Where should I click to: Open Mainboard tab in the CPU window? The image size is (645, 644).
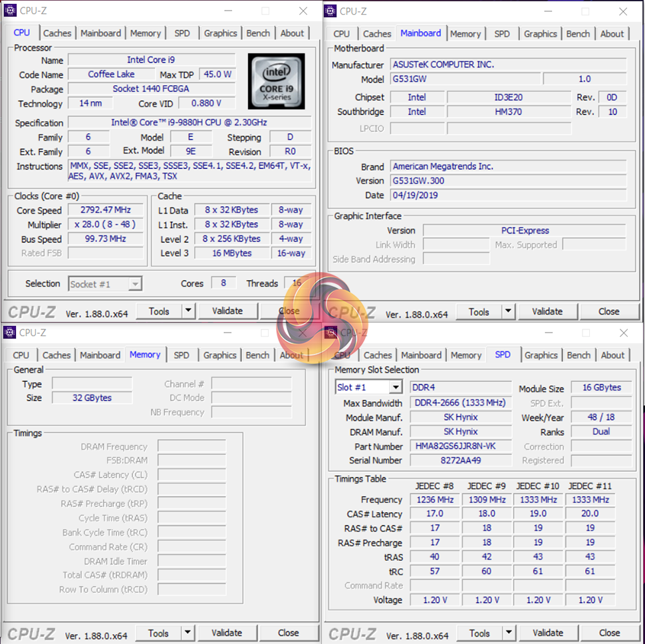point(101,33)
